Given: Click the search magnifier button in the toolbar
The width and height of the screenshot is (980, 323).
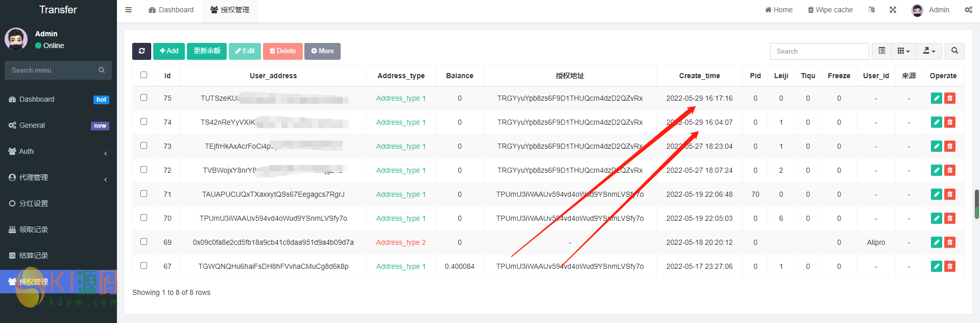Looking at the screenshot, I should pos(954,51).
